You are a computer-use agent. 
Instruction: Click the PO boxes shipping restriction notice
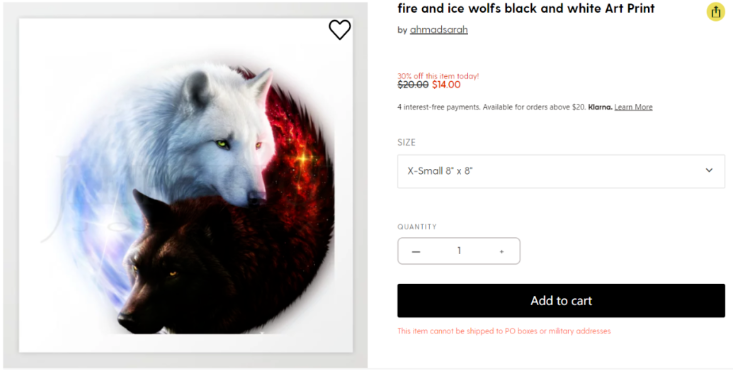pyautogui.click(x=504, y=331)
